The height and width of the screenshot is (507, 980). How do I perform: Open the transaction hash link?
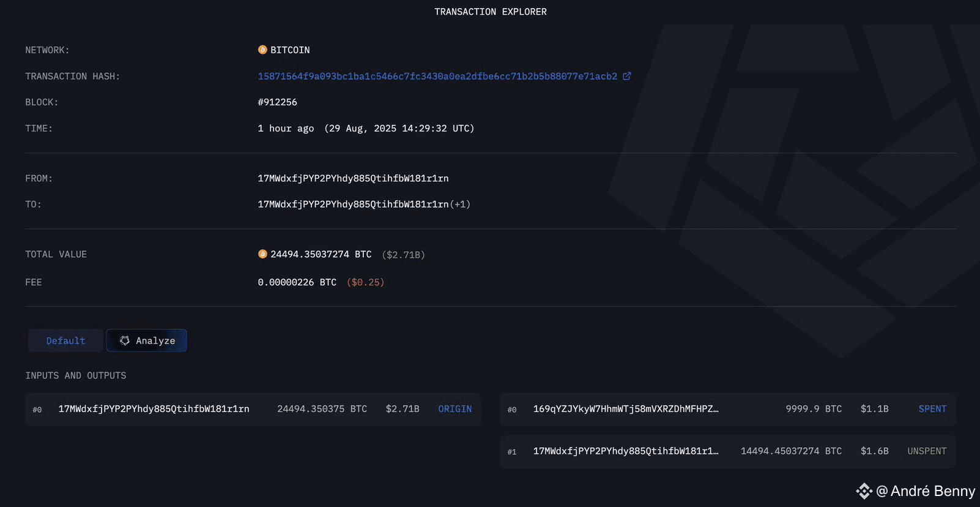437,77
